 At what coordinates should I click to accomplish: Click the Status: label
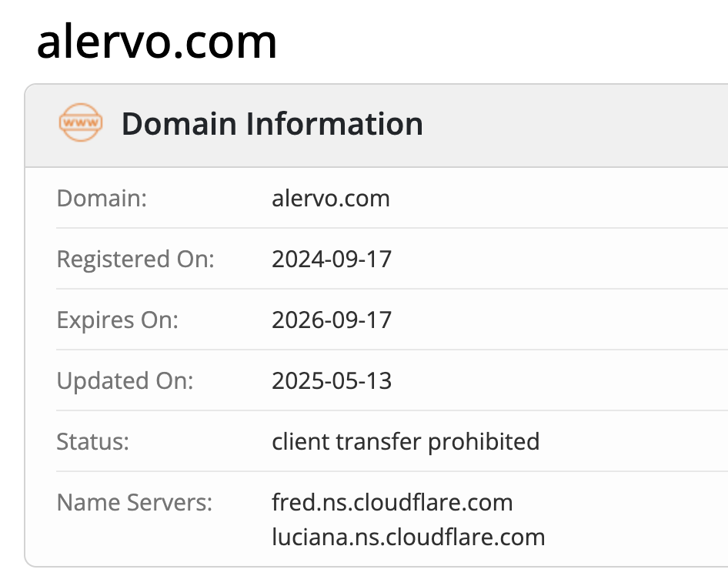point(93,442)
